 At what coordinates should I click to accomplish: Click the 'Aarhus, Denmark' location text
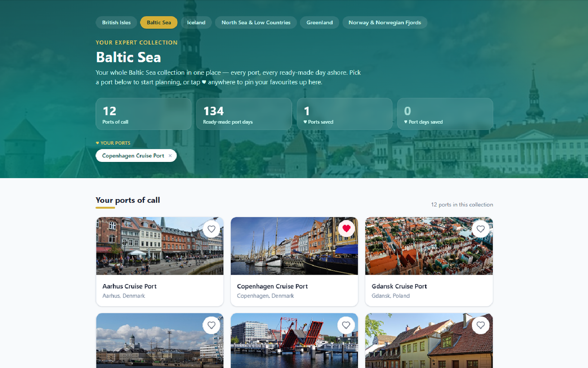click(123, 296)
